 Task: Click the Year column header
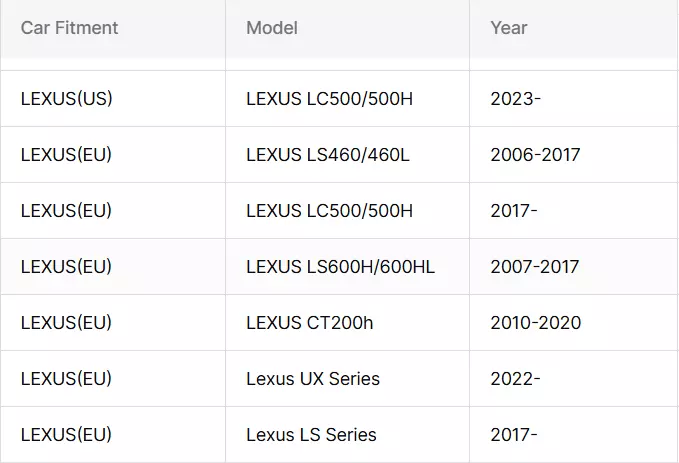click(509, 28)
